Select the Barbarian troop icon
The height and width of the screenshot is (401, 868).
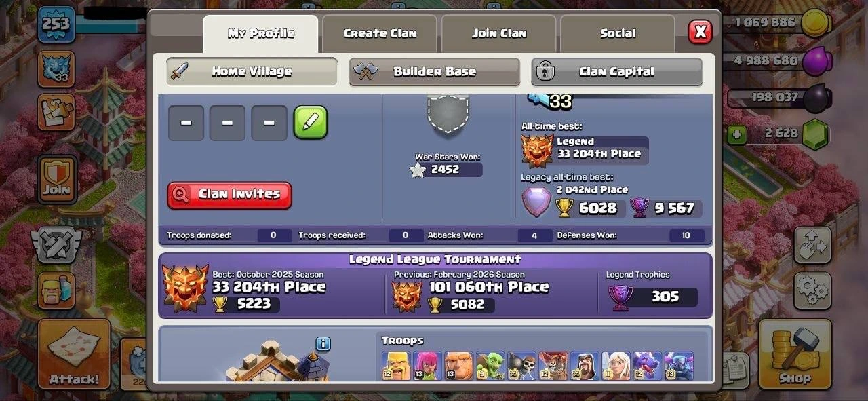[396, 365]
